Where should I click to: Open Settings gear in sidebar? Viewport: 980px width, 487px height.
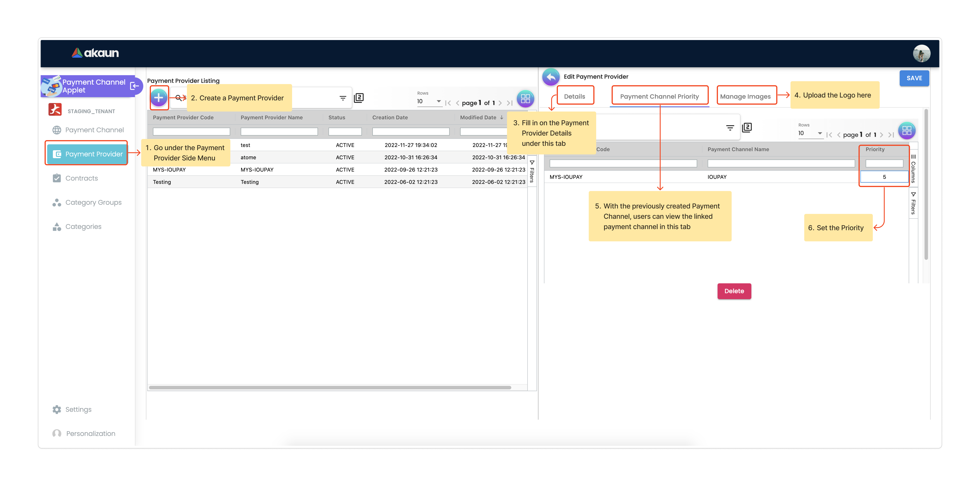(x=57, y=409)
